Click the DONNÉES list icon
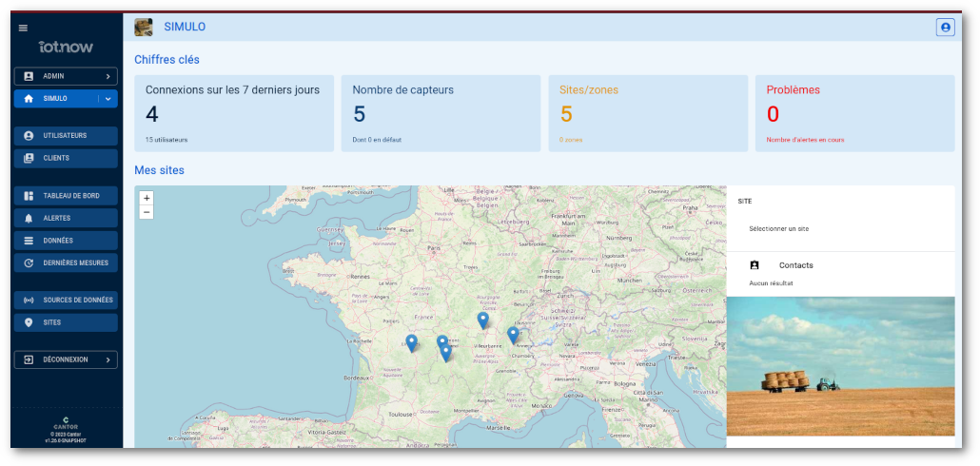The image size is (980, 466). (x=29, y=241)
